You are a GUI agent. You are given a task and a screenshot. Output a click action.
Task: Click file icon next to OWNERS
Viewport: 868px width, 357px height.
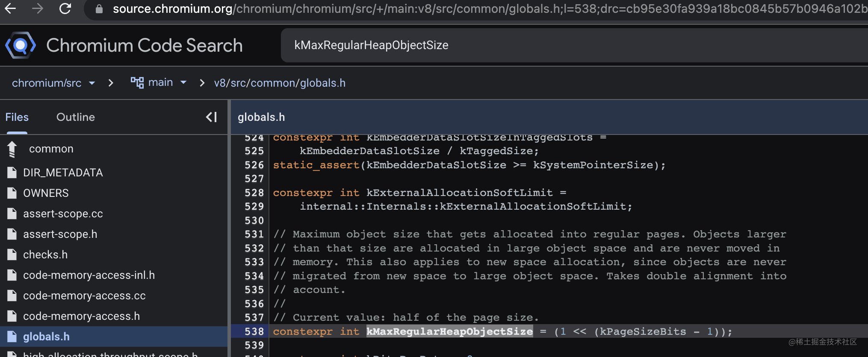coord(12,193)
